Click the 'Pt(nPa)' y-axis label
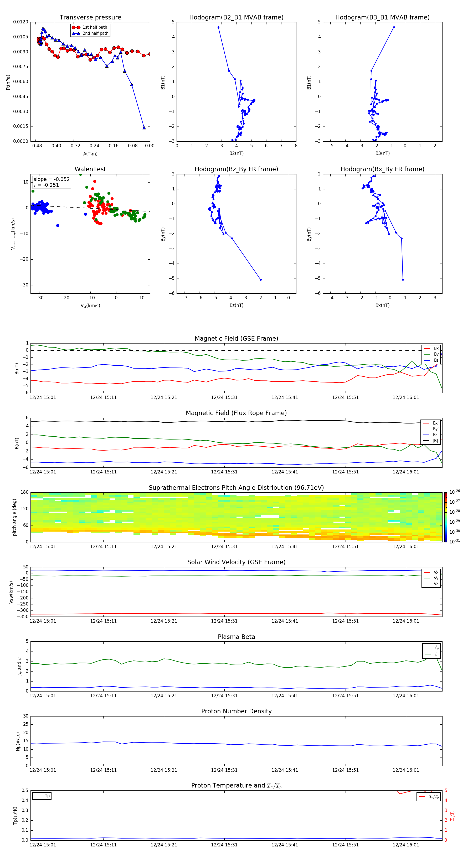This screenshot has width=473, height=868. (8, 82)
